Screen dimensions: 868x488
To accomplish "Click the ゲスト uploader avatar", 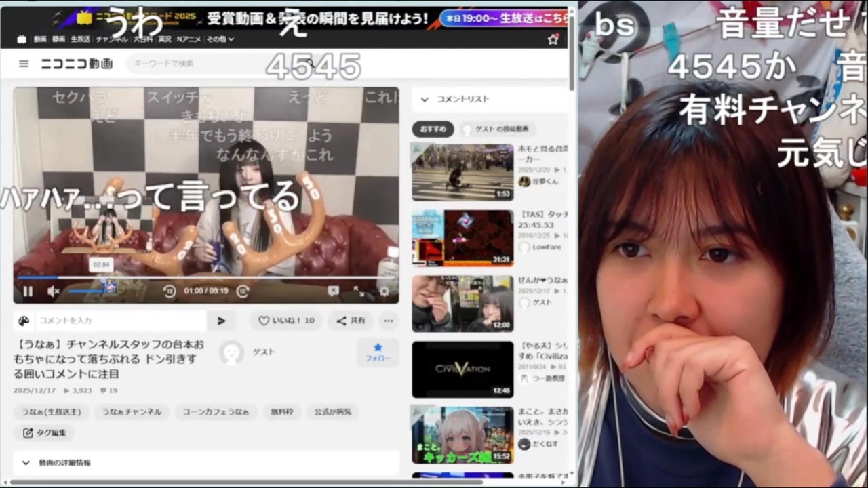I will click(x=232, y=352).
